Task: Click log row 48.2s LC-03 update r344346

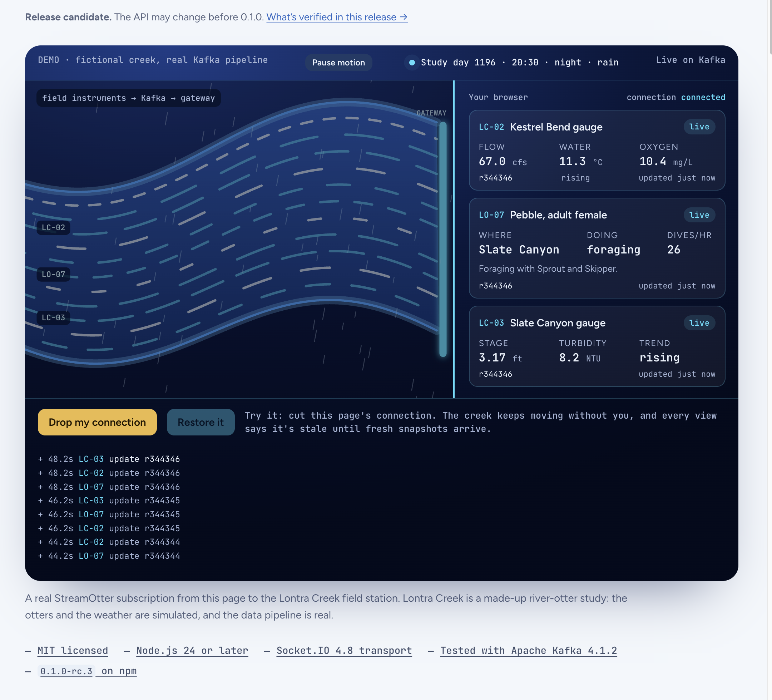Action: (x=109, y=459)
